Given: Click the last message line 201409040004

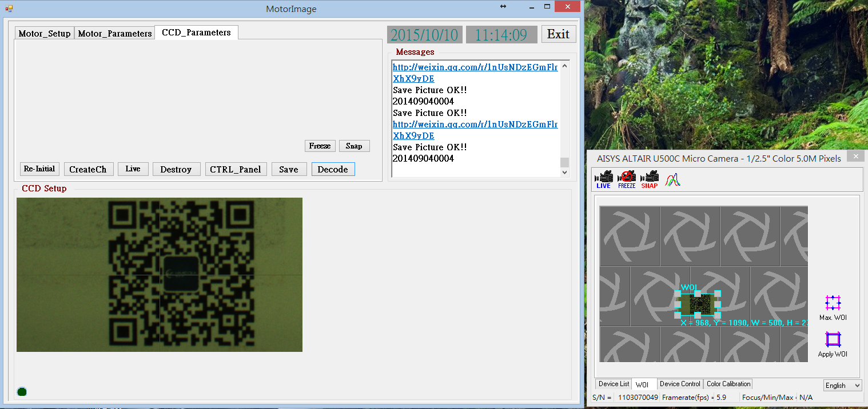Looking at the screenshot, I should coord(423,158).
